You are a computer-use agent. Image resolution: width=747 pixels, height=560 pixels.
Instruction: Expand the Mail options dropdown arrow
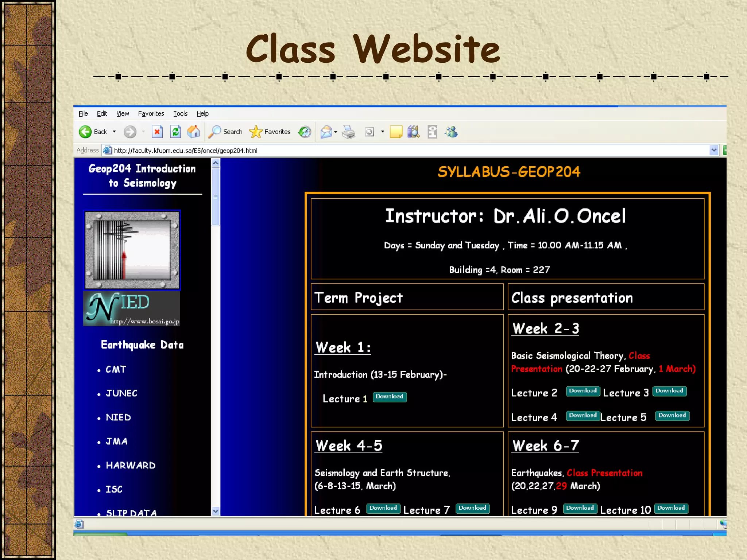(336, 132)
